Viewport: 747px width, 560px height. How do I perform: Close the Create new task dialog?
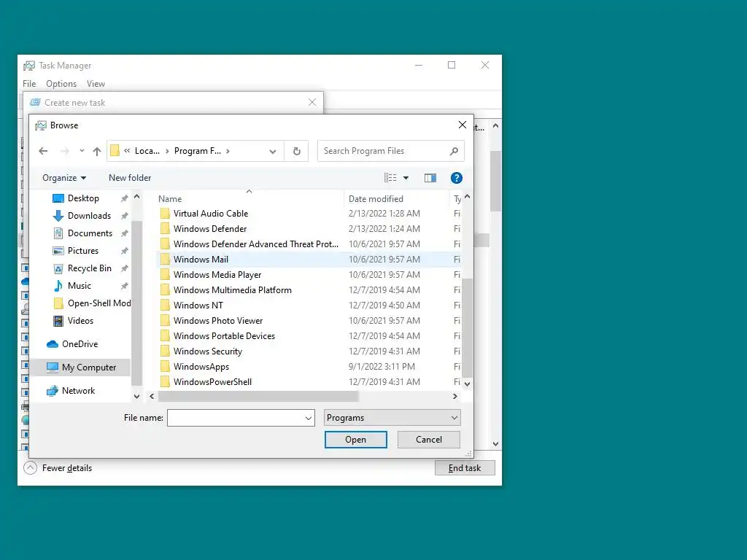[x=312, y=102]
